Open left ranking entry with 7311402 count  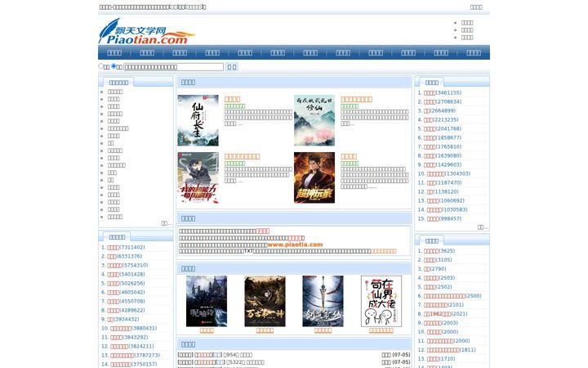(x=113, y=248)
